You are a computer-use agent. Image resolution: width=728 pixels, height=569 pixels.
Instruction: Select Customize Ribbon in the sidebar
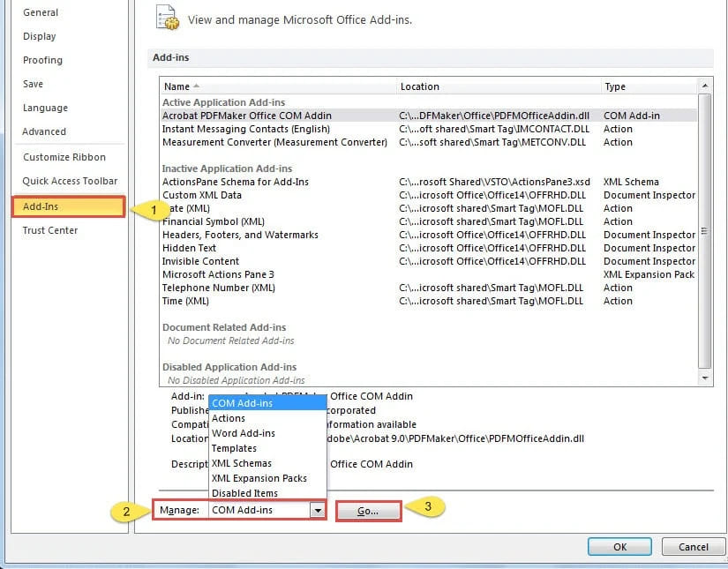(64, 157)
